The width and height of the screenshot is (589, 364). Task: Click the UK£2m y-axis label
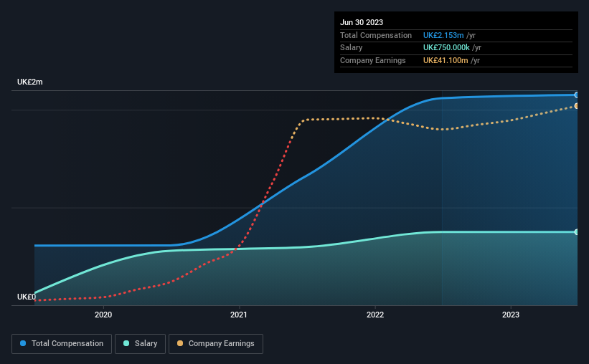30,82
